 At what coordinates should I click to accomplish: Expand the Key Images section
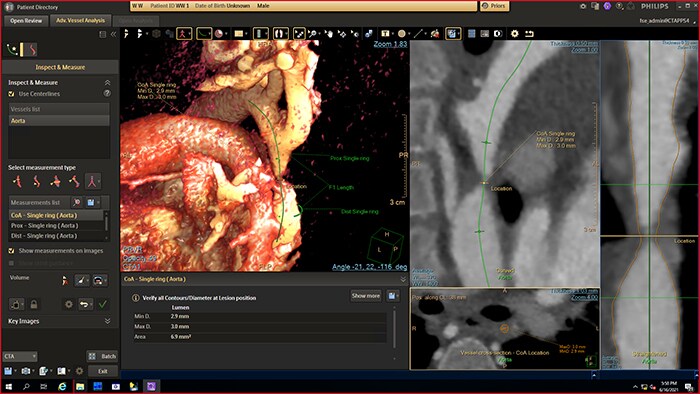click(x=108, y=321)
